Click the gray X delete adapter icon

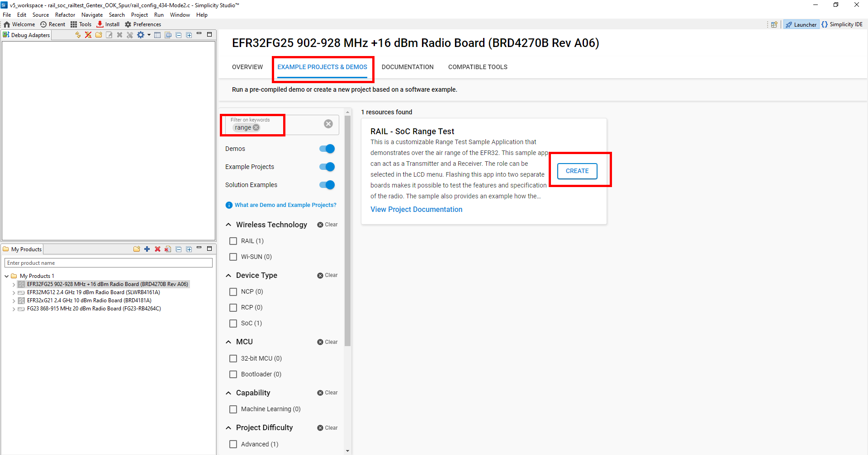[x=119, y=35]
